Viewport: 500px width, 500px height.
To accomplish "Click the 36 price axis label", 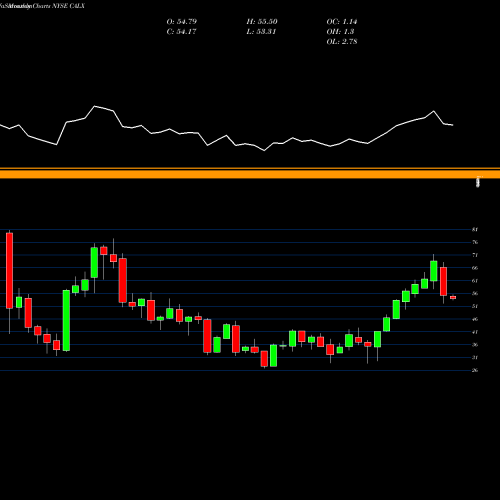I will 475,345.
